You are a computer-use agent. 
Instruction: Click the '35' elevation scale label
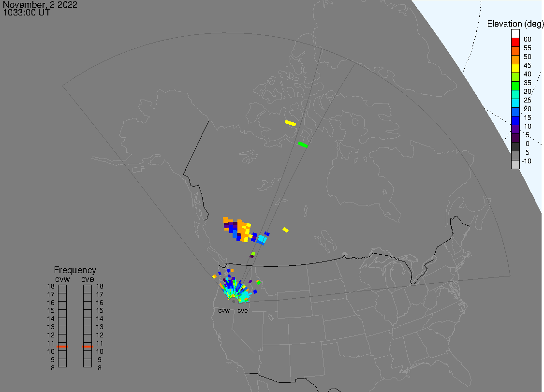point(528,83)
